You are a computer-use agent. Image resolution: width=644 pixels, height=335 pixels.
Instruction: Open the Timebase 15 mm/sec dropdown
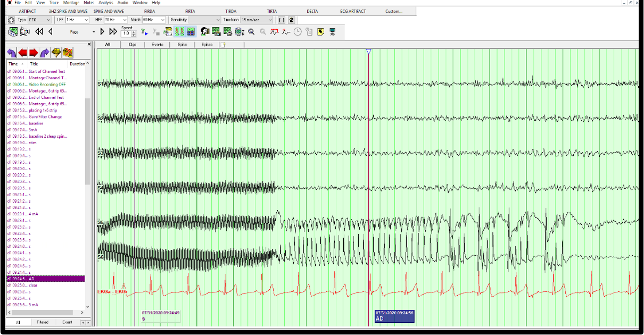coord(270,20)
